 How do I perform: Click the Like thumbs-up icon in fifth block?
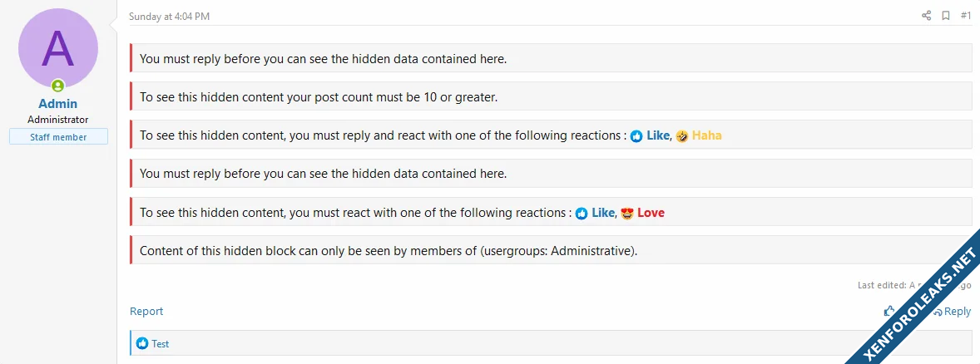[x=582, y=213]
